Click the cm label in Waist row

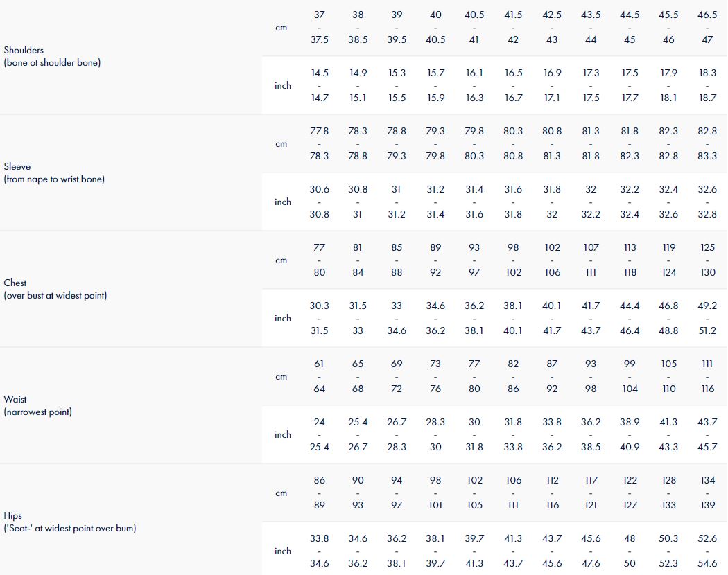[281, 377]
